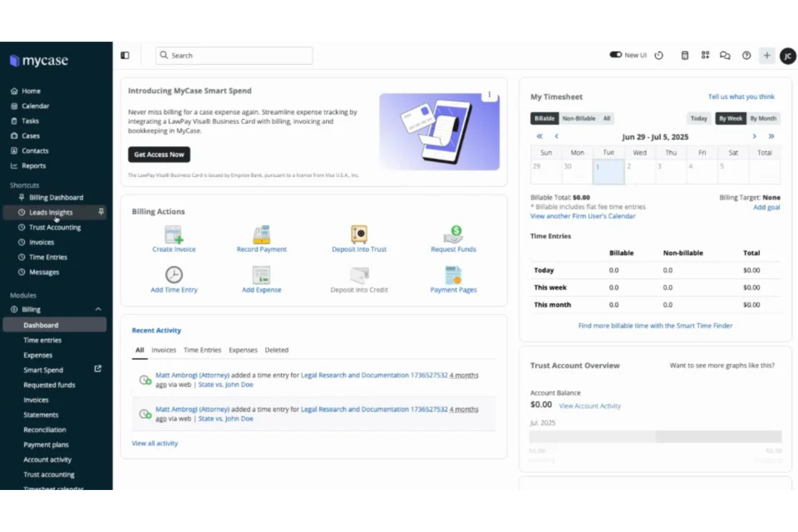Select the Non-Billable timesheet filter
The width and height of the screenshot is (798, 532).
579,119
